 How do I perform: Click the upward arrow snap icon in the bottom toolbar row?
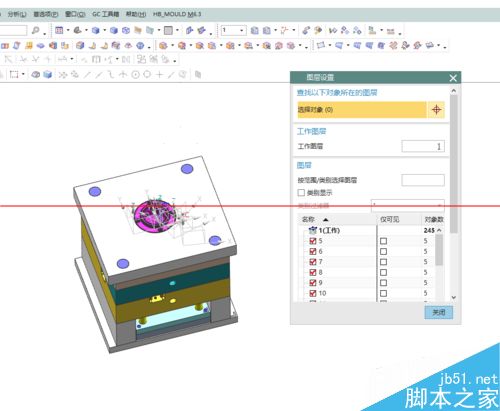point(123,74)
